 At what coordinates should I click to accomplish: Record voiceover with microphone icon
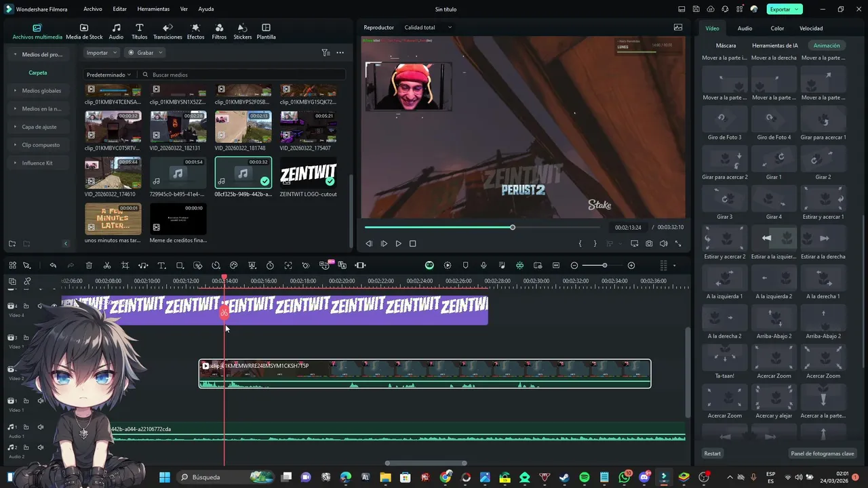484,266
